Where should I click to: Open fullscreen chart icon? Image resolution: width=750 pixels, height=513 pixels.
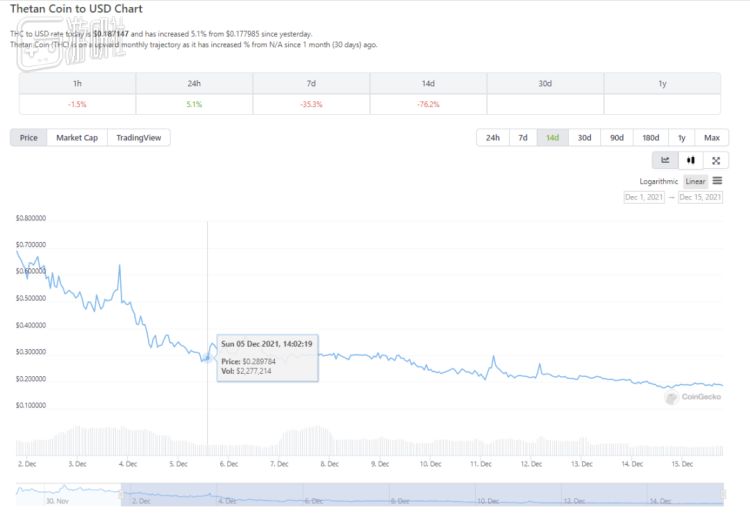coord(716,160)
